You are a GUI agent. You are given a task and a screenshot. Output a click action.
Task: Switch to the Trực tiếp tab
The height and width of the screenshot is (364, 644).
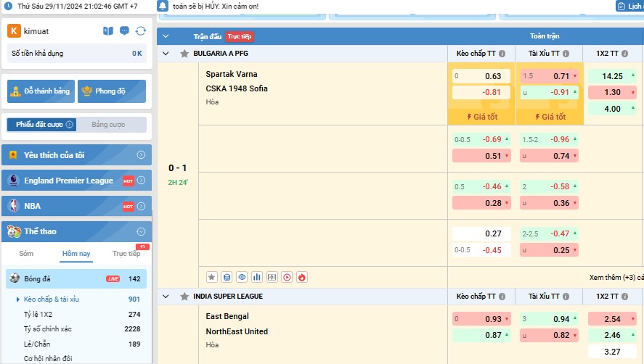click(x=126, y=254)
